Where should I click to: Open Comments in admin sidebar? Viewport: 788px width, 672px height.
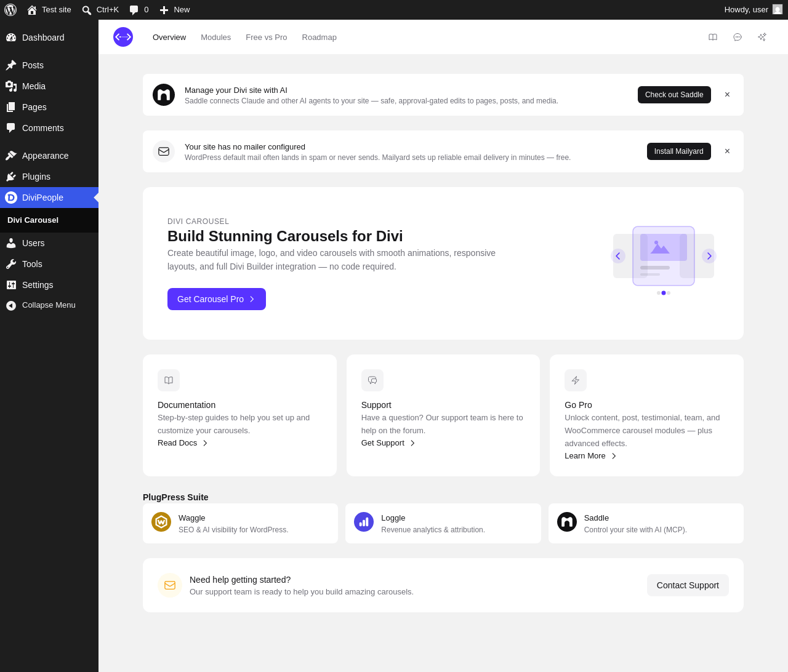[49, 128]
